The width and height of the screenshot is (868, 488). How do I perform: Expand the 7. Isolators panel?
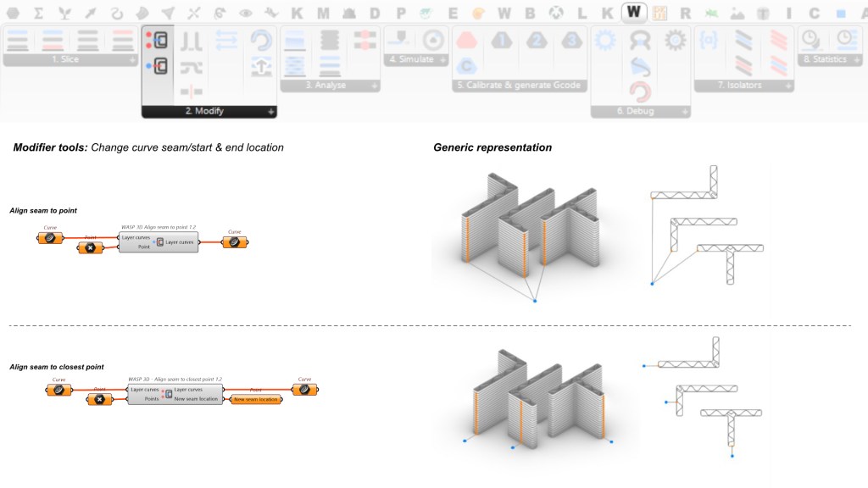788,86
